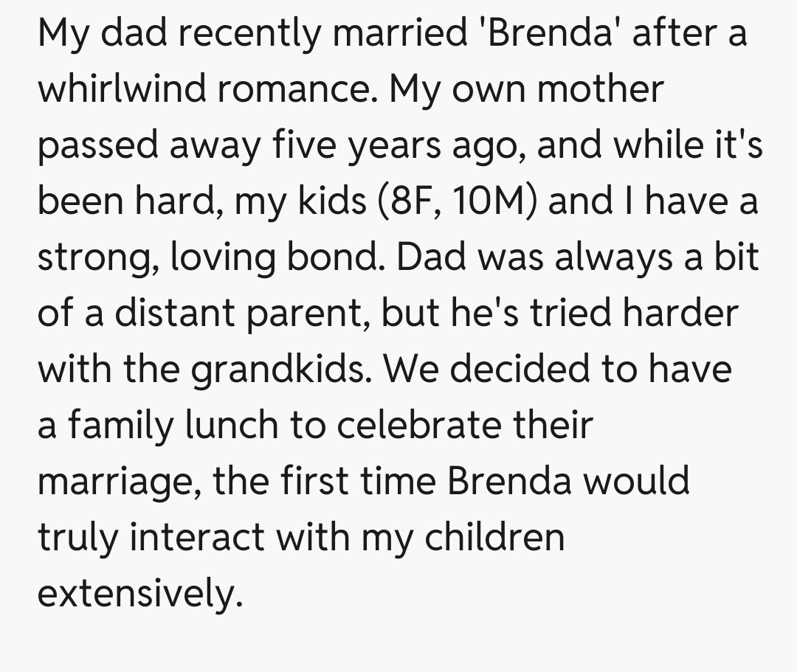This screenshot has height=672, width=797.
Task: Click the word "marriage"
Action: (x=119, y=482)
